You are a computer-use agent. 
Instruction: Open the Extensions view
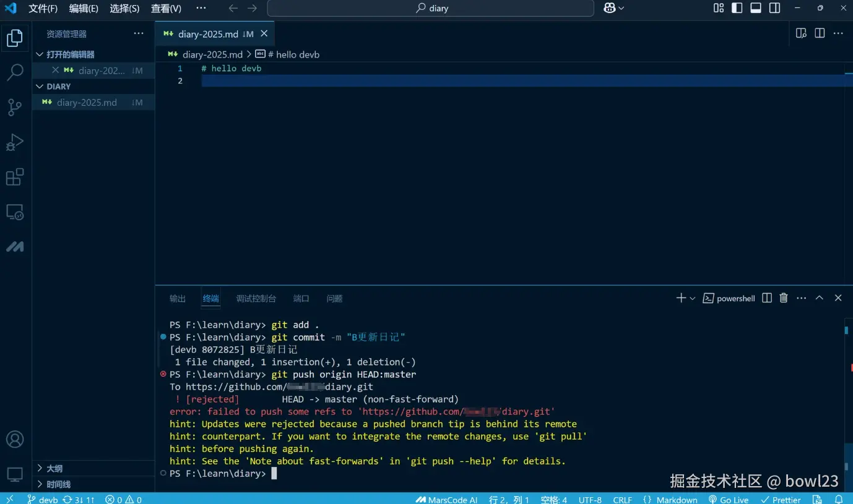[15, 177]
